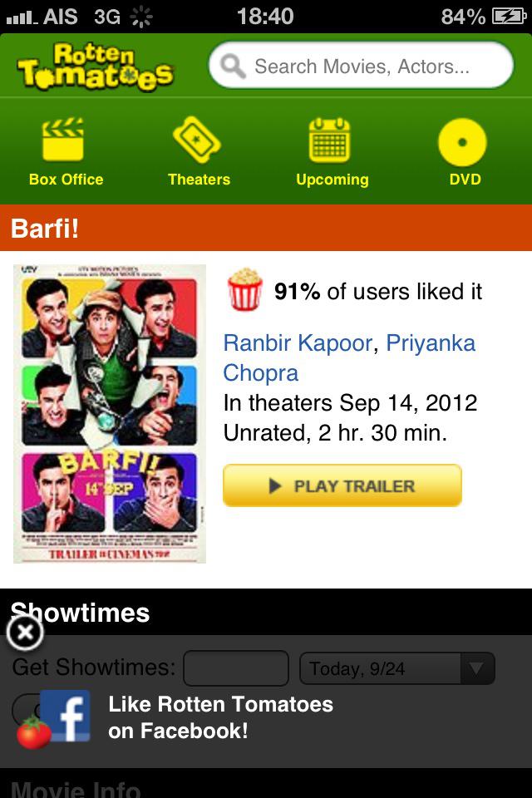Open the Barfi! movie poster
The image size is (532, 798).
pyautogui.click(x=110, y=414)
